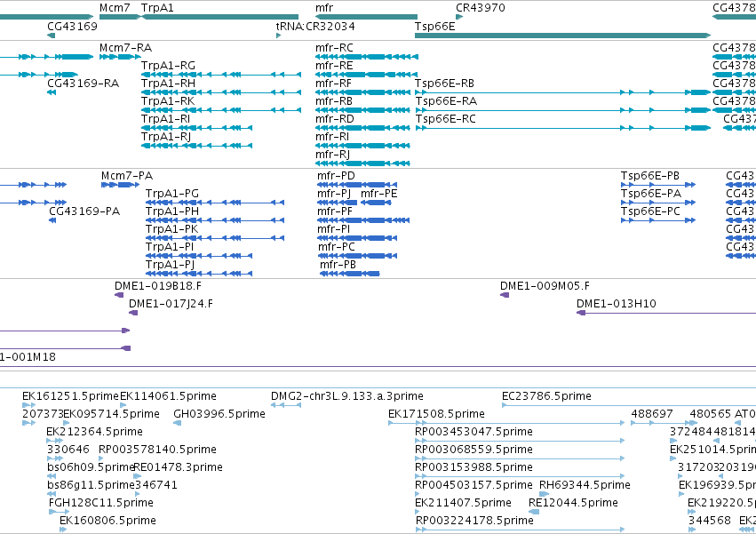
Task: Select the RH69344.5prime EST
Action: coord(544,494)
